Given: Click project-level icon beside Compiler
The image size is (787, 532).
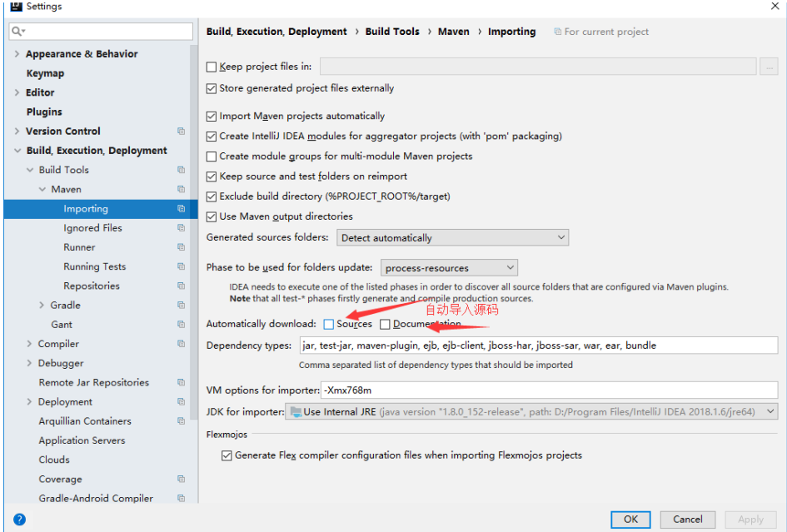Looking at the screenshot, I should click(182, 344).
